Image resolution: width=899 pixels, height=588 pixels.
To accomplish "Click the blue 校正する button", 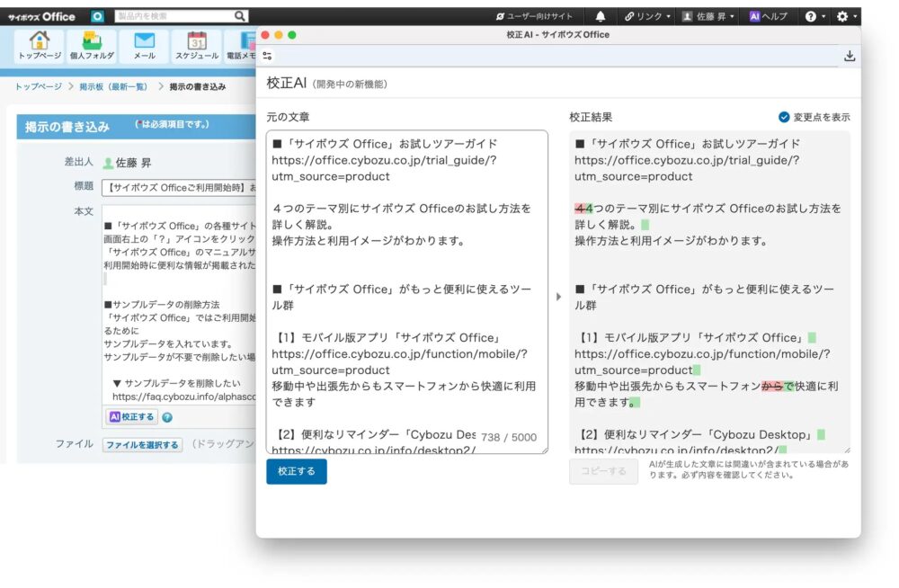I will (296, 471).
